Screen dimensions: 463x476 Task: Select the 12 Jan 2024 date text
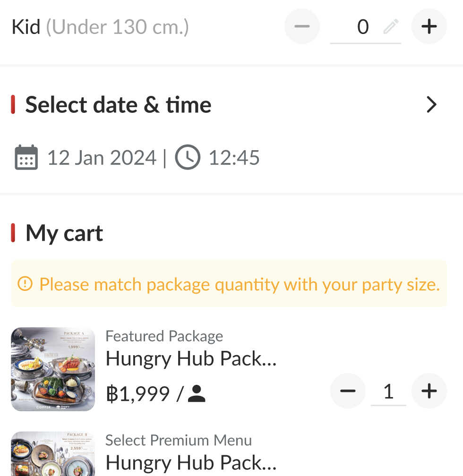tap(102, 157)
